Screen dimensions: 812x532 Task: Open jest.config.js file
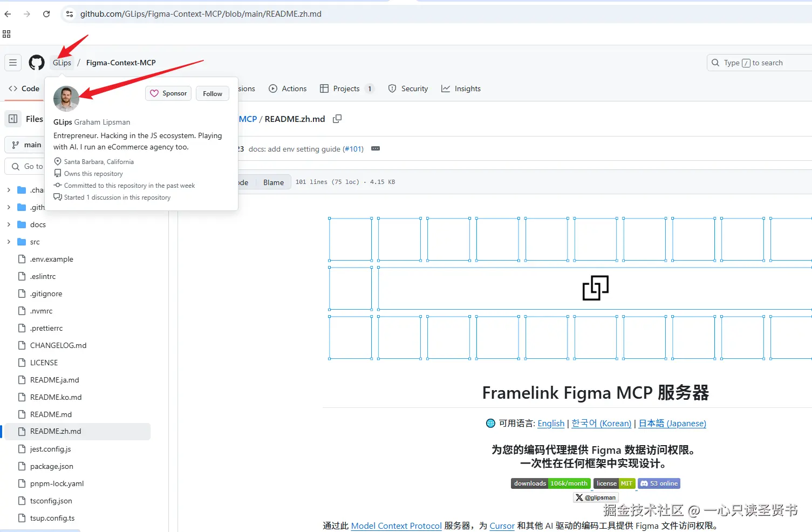tap(50, 449)
